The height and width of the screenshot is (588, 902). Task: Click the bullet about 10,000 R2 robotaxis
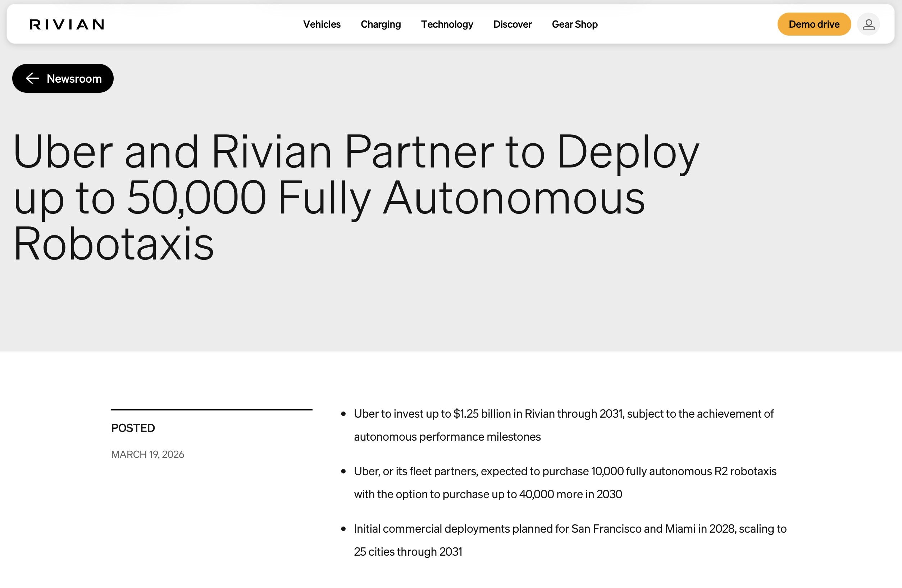(565, 482)
